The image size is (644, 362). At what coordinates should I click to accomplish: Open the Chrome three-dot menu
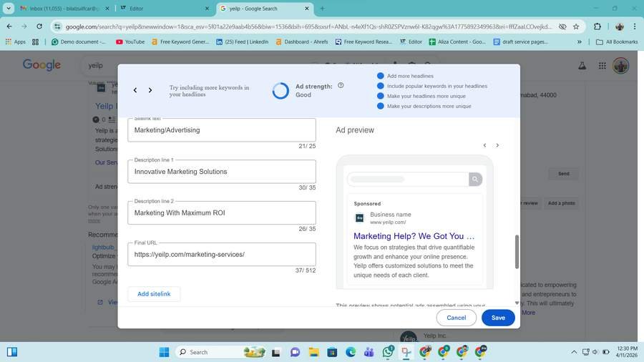coord(635,26)
